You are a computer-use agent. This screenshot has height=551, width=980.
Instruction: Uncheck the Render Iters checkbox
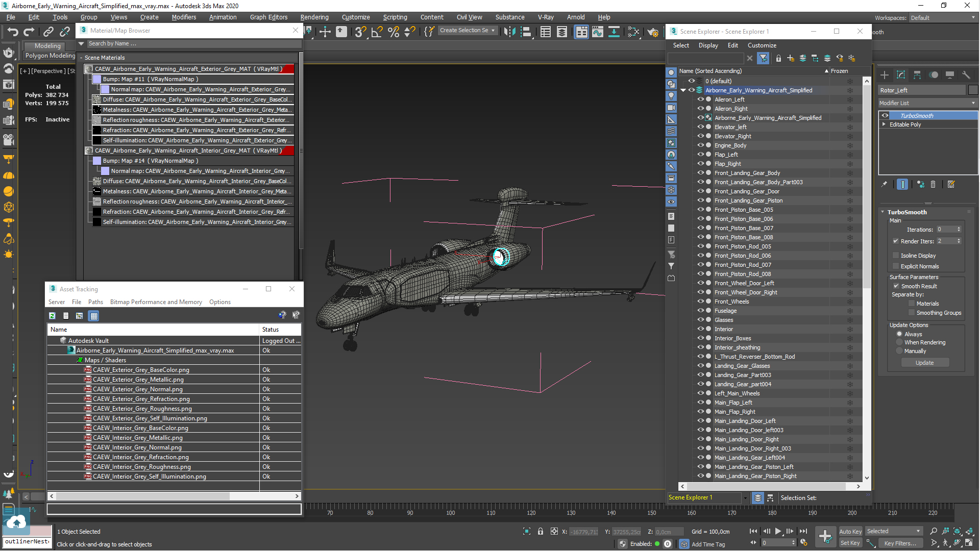tap(896, 241)
